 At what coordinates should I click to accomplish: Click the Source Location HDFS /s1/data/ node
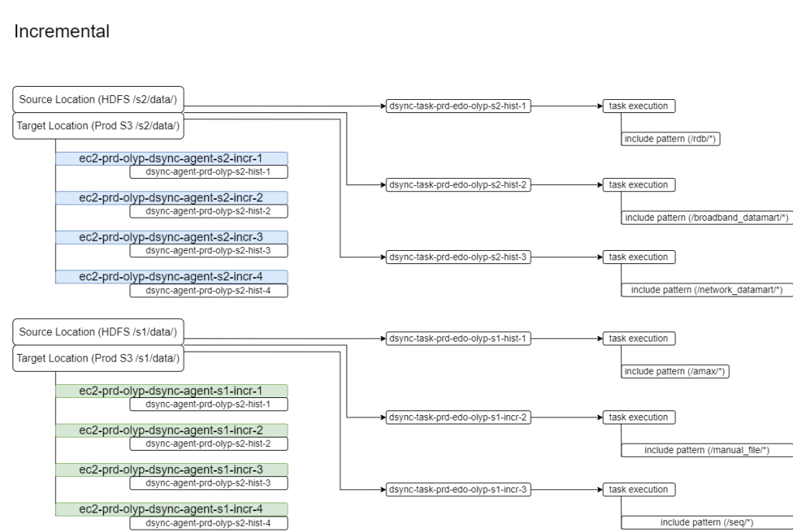98,331
